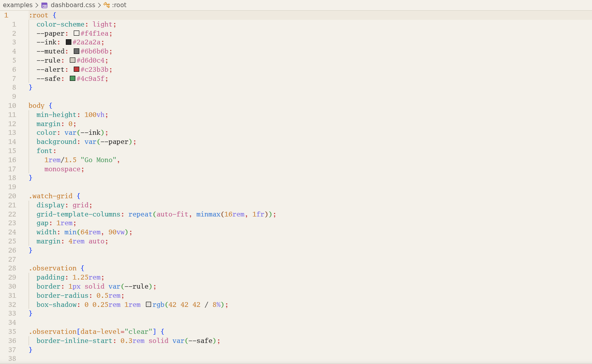
Task: Click the '.watch-grid' selector
Action: (50, 196)
